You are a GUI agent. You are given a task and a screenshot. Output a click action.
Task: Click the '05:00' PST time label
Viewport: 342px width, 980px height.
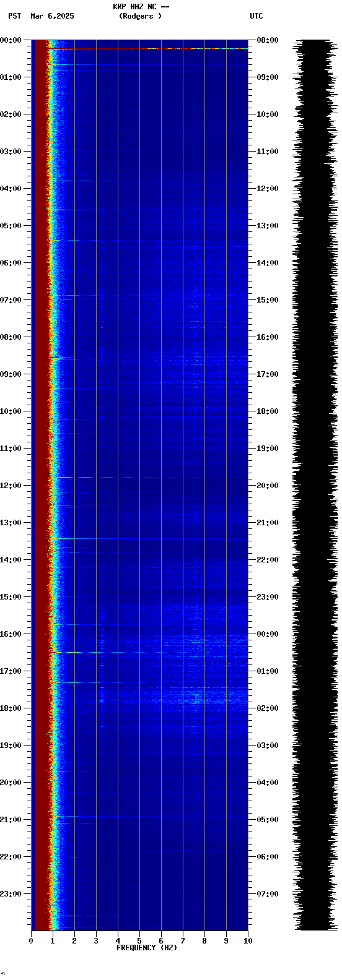(11, 226)
